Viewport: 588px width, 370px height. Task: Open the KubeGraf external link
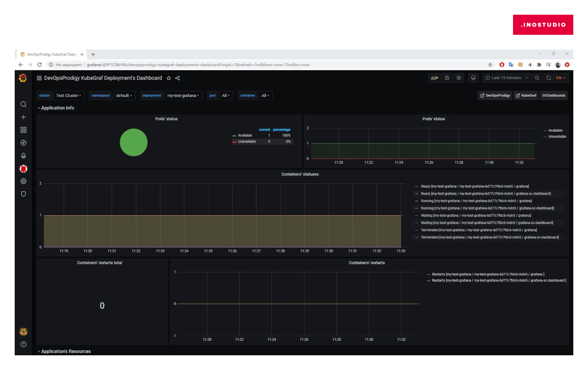[x=526, y=96]
